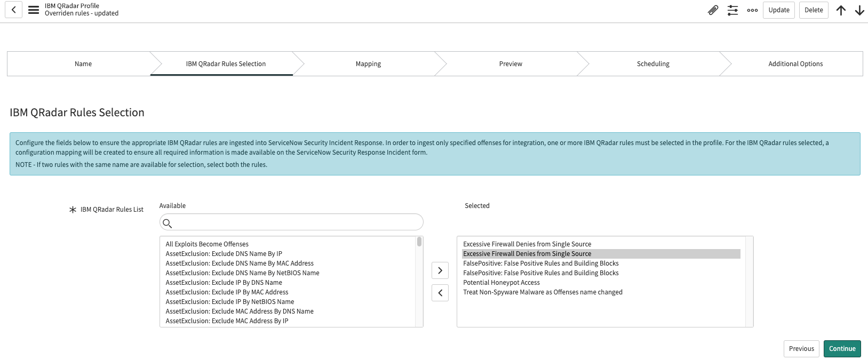
Task: Click the Delete button
Action: click(814, 10)
